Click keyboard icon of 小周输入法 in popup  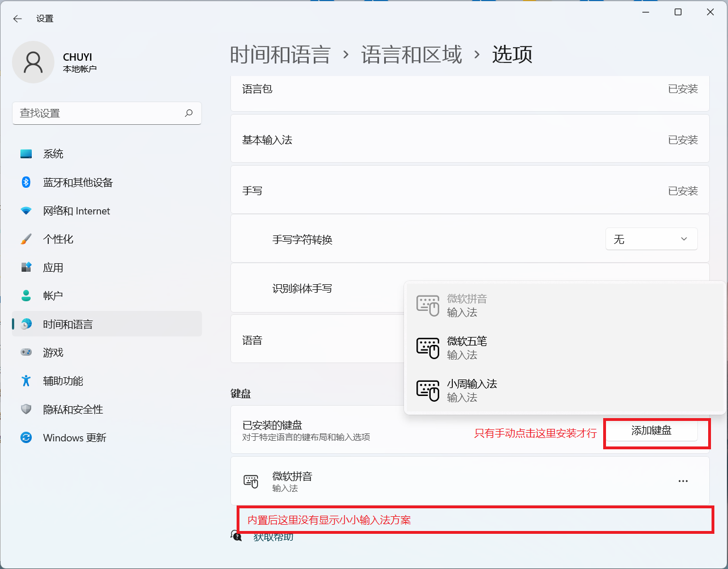click(428, 390)
